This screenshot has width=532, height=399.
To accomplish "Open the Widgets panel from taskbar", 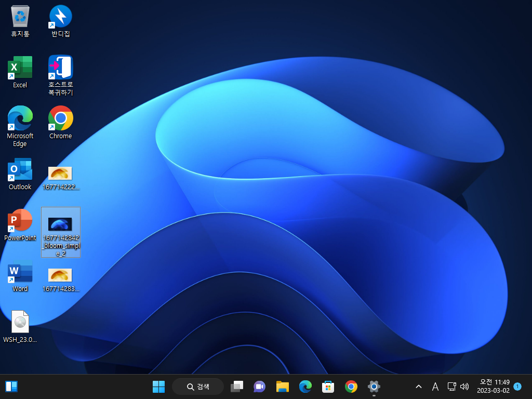I will (11, 387).
